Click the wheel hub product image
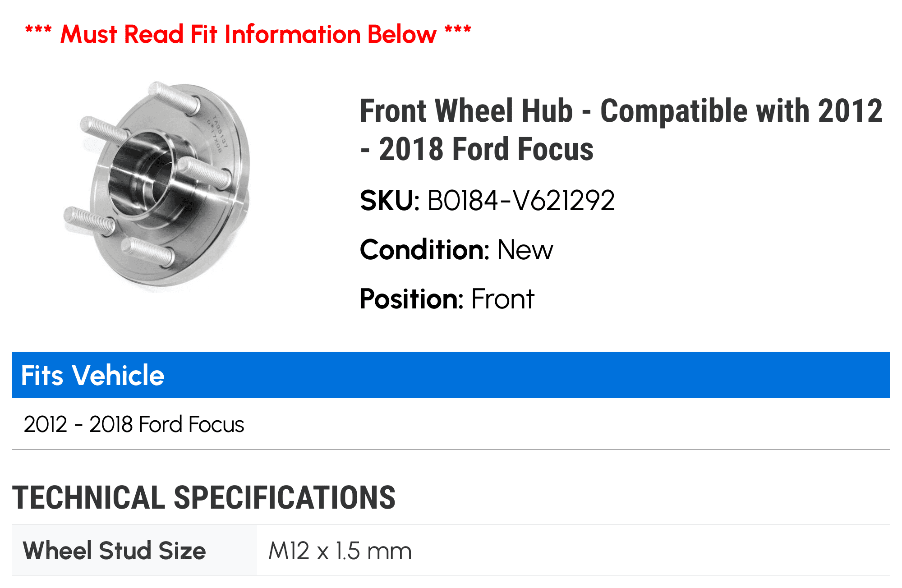This screenshot has width=902, height=588. (x=158, y=185)
